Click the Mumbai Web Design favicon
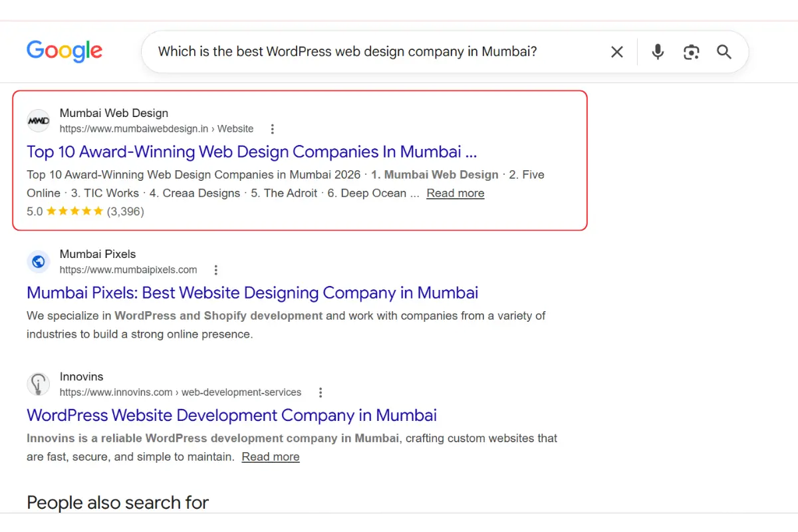This screenshot has height=532, width=798. coord(39,121)
